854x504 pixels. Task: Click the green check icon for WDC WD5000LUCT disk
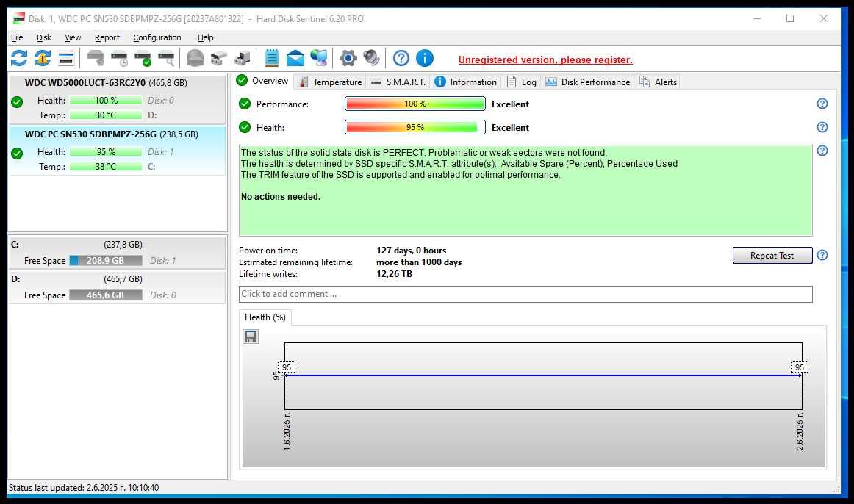17,102
